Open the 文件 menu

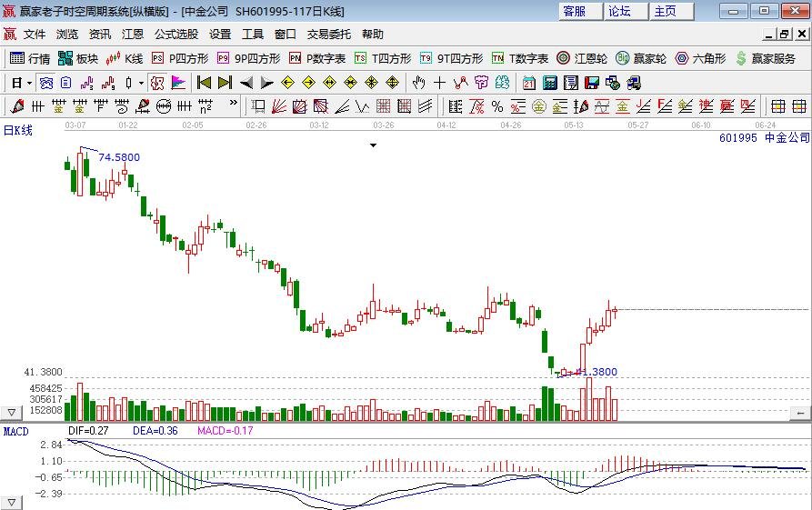click(x=35, y=35)
